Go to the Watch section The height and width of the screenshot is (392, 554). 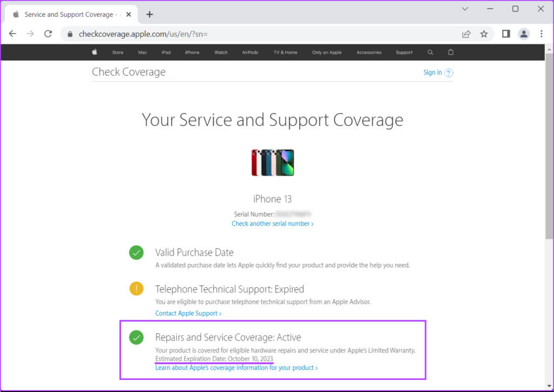(x=221, y=52)
